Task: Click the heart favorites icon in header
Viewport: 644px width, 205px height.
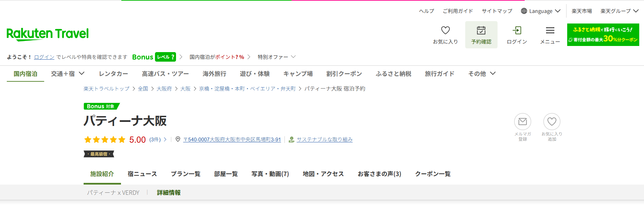Action: (x=445, y=31)
